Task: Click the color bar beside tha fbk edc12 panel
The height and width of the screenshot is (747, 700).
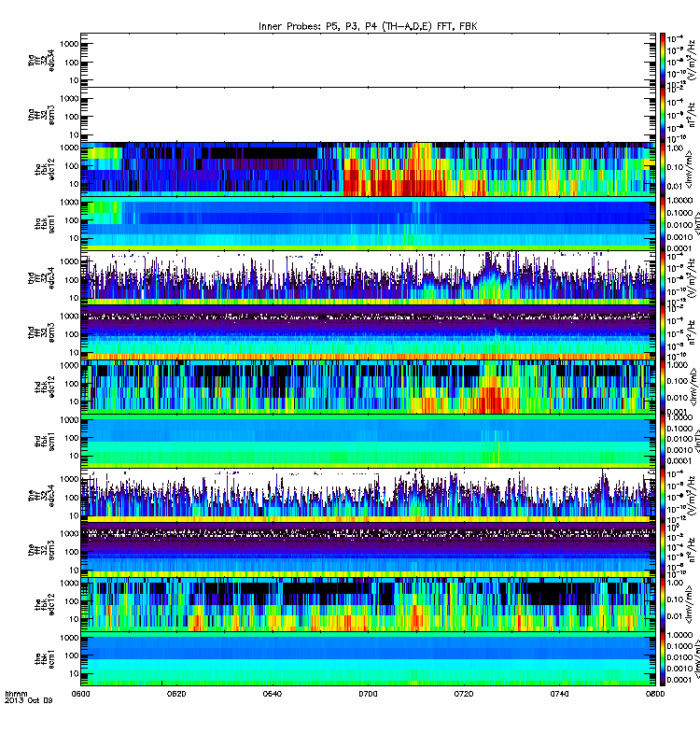Action: pos(663,169)
